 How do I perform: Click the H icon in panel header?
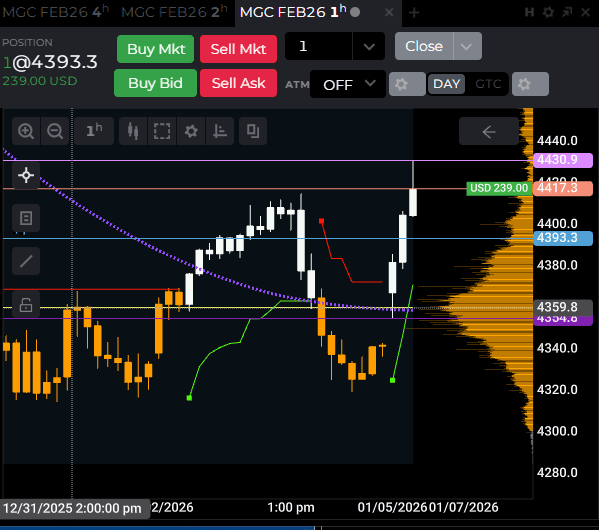point(529,13)
